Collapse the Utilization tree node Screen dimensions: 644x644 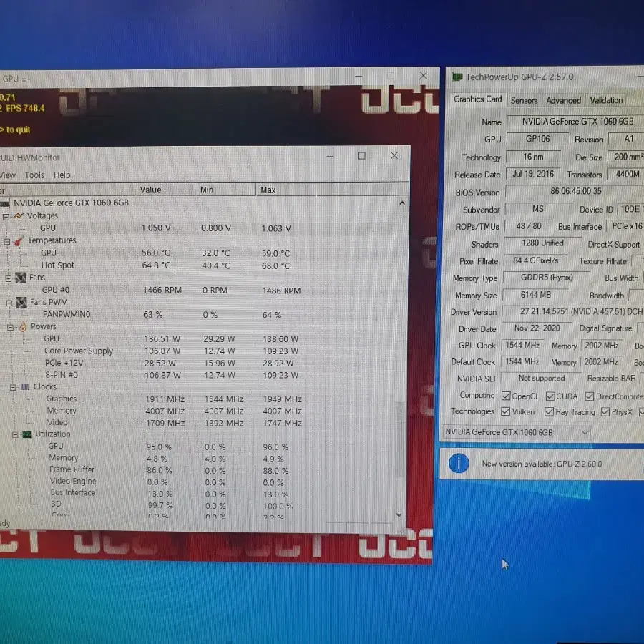pyautogui.click(x=15, y=435)
